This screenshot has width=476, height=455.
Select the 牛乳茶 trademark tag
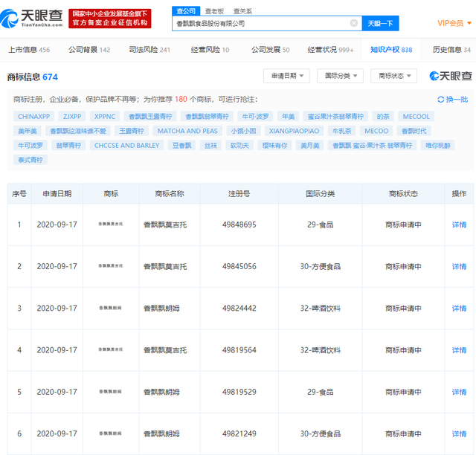coord(342,131)
